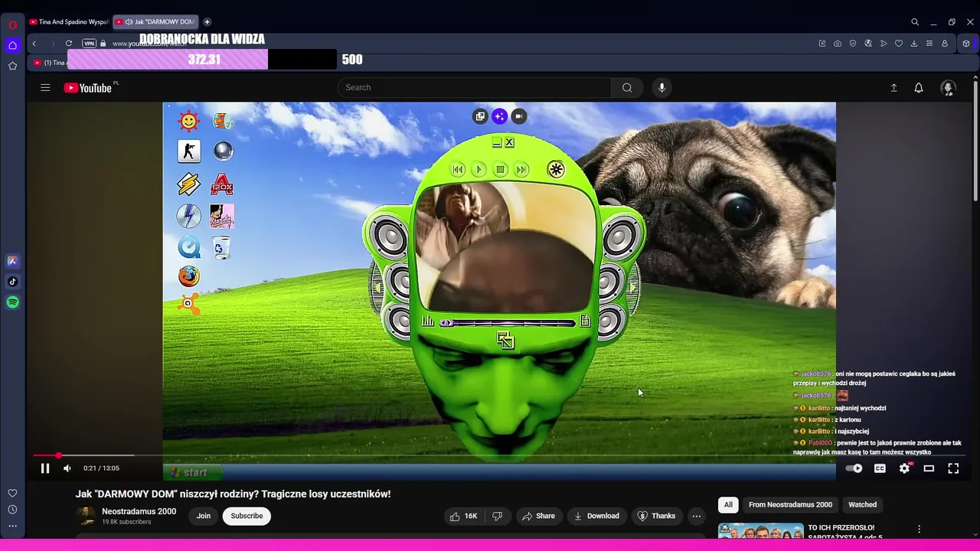The height and width of the screenshot is (551, 980).
Task: Click the Join button
Action: pyautogui.click(x=204, y=516)
